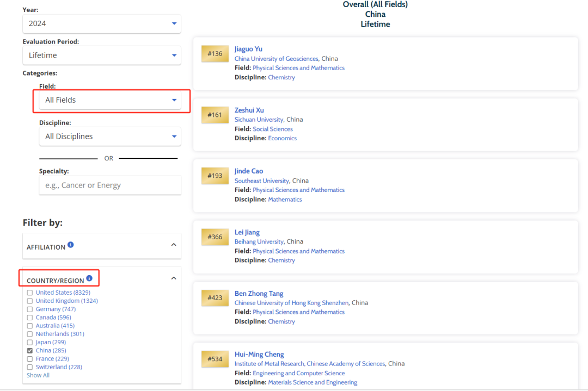Open Germany (747) filter link
This screenshot has width=588, height=391.
[x=56, y=309]
